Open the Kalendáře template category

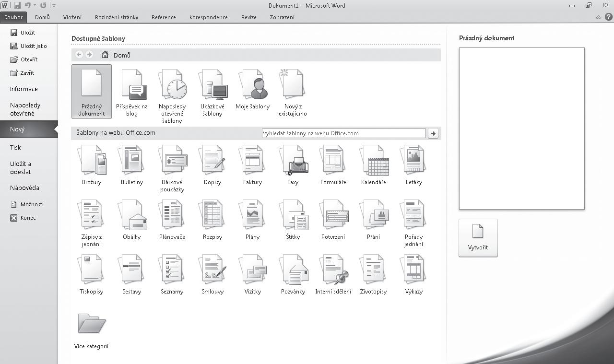(x=374, y=165)
